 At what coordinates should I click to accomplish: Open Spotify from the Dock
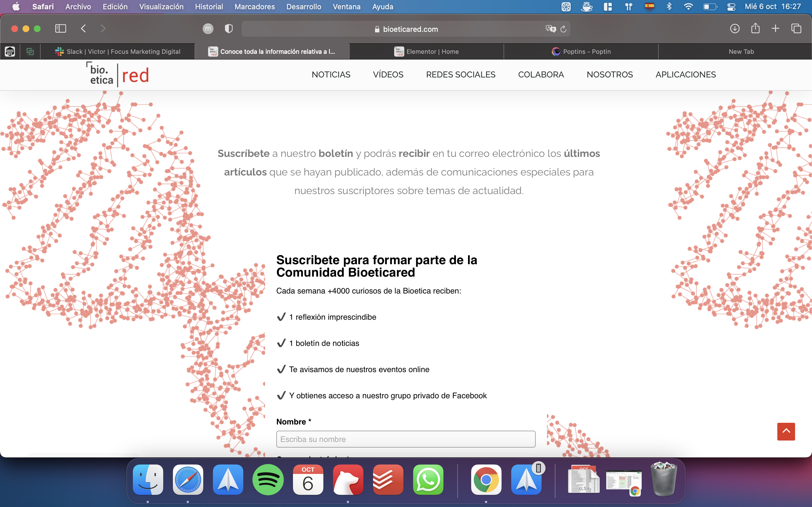(268, 479)
